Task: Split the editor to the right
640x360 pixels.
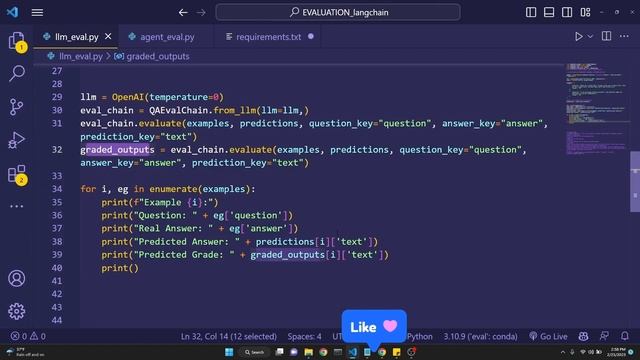Action: click(607, 36)
